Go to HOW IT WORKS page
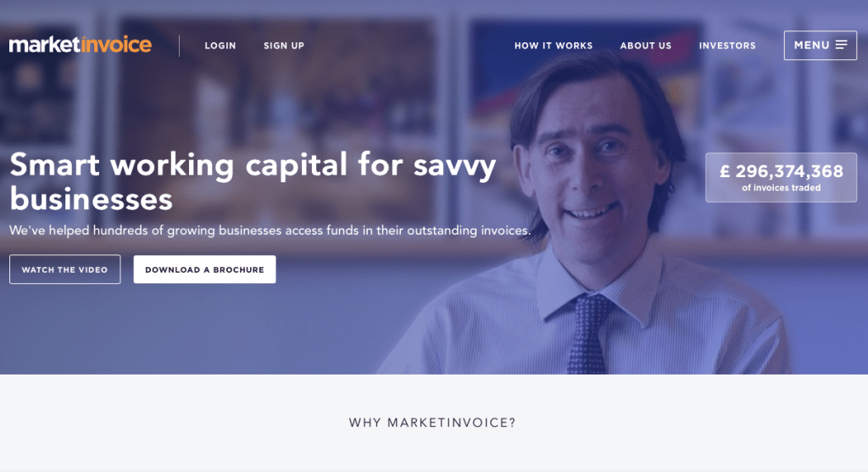 (554, 46)
